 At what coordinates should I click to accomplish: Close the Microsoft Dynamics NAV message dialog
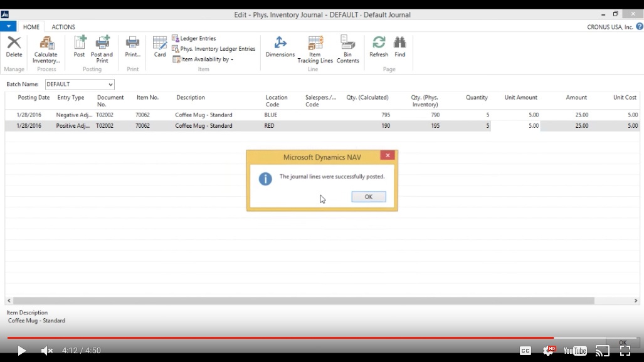coord(388,155)
